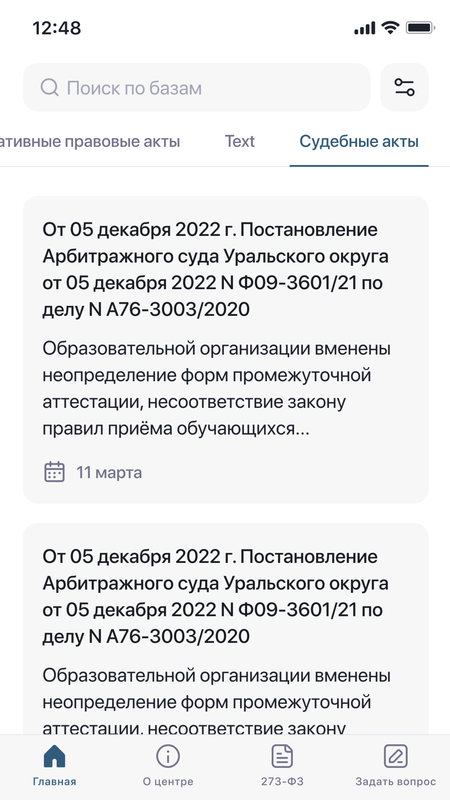Tap the magnifier icon in search bar
Image resolution: width=450 pixels, height=800 pixels.
click(x=49, y=88)
